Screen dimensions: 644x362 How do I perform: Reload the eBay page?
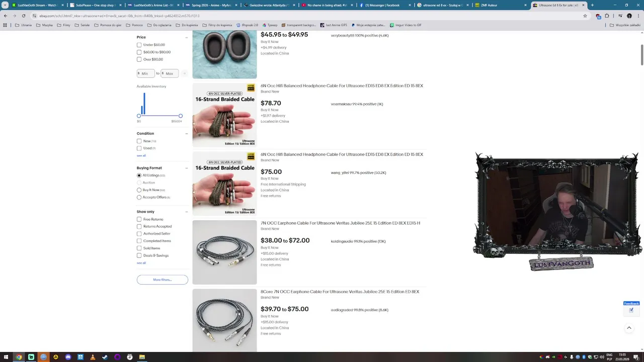[x=24, y=16]
